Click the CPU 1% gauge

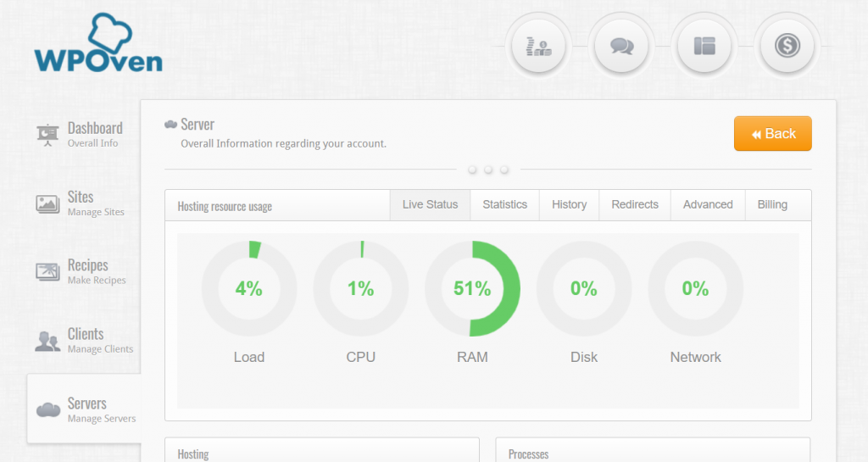(x=361, y=288)
